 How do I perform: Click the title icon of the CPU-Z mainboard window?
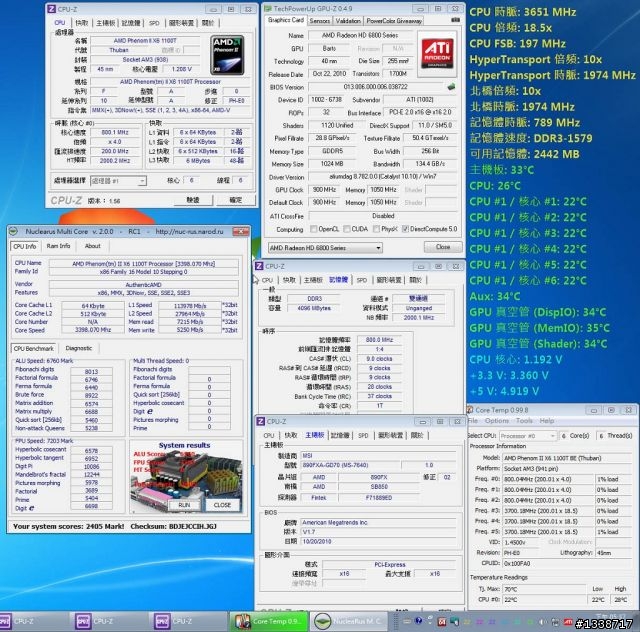260,421
